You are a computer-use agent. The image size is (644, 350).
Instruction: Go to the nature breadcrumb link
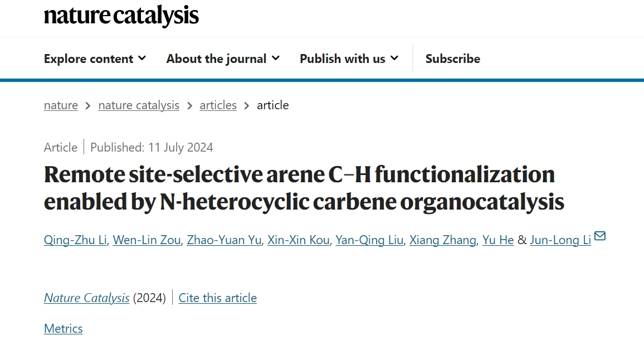(61, 105)
